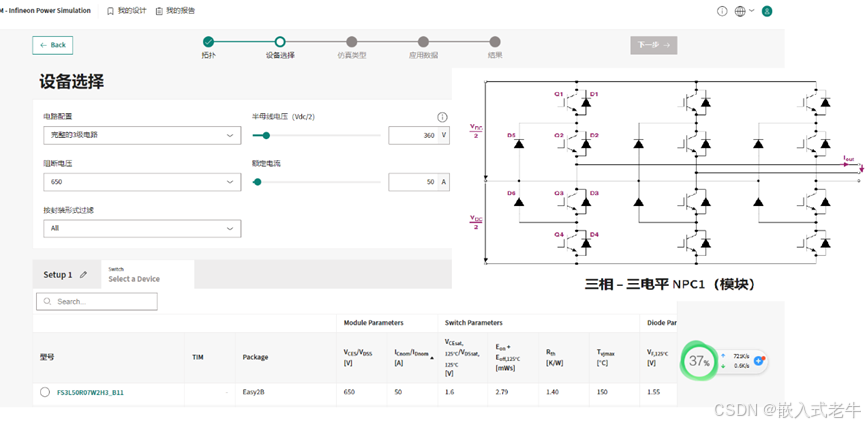Click the Results step circle

click(x=495, y=41)
